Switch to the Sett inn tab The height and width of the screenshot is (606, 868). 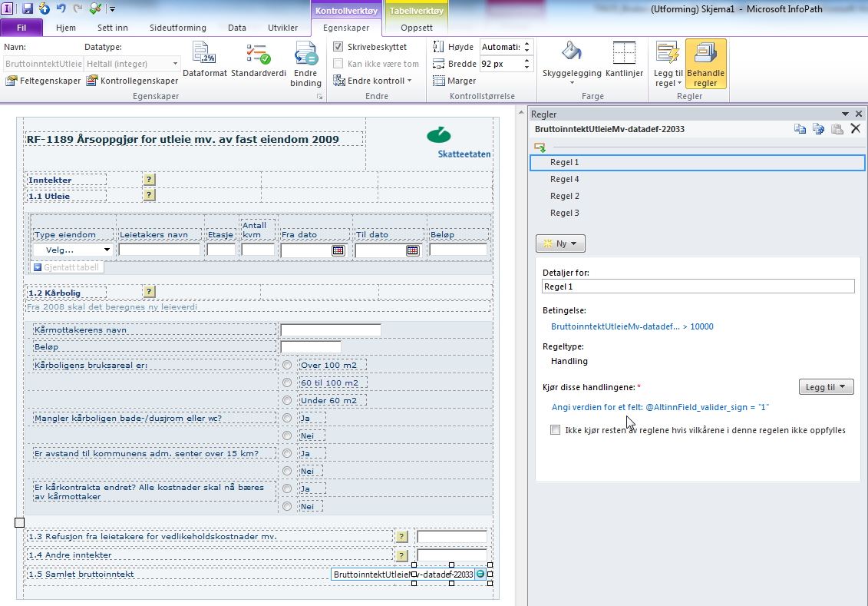(x=112, y=28)
